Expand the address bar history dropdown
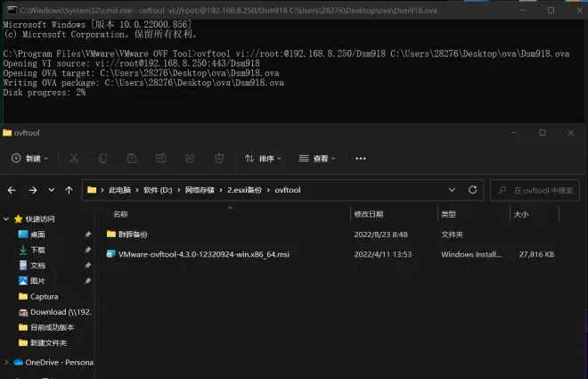Screen dimensions: 588x379 (x=452, y=190)
